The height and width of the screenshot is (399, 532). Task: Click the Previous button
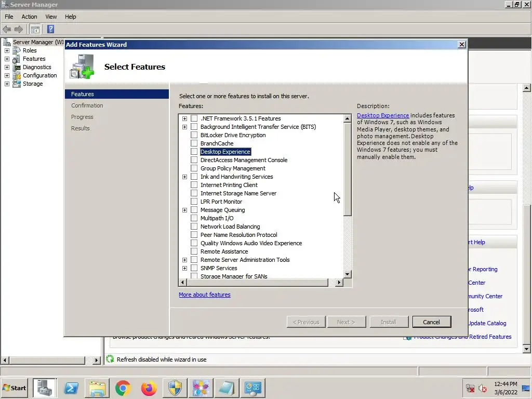point(305,322)
